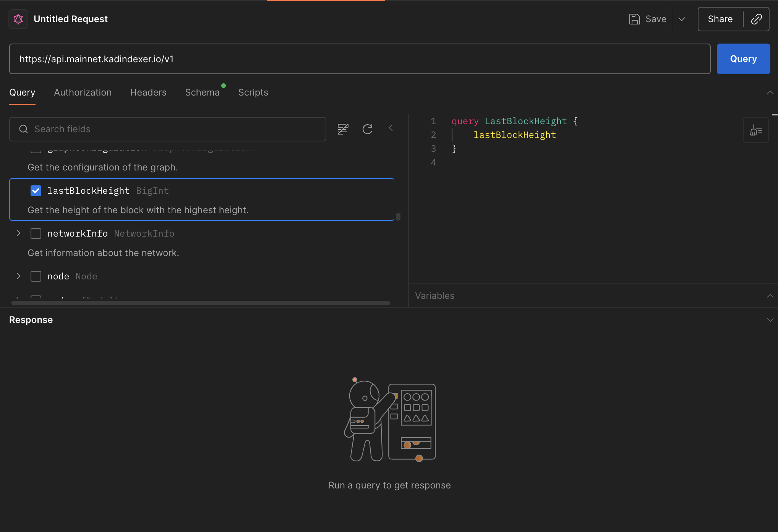The image size is (778, 532).
Task: Click the magnifier icon in Search fields
Action: point(24,129)
